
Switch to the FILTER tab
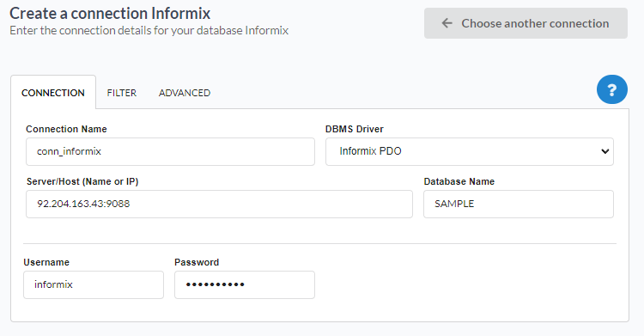tap(122, 93)
